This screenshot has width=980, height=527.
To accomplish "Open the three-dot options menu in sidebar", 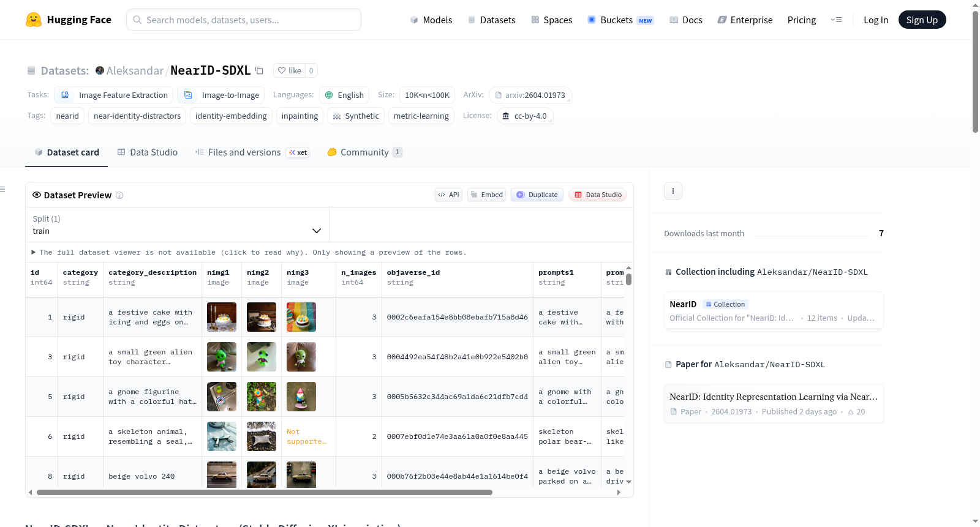I will coord(673,191).
